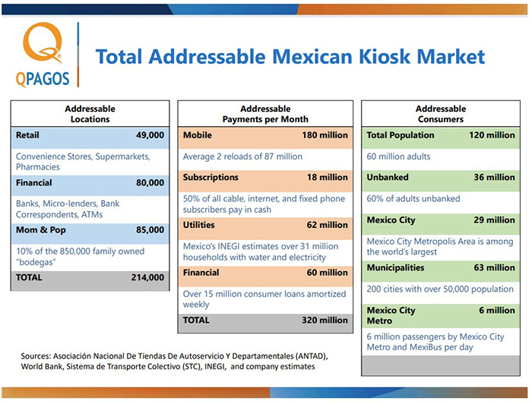Click the Total Population 120 million row
The width and height of the screenshot is (532, 402).
tap(441, 135)
